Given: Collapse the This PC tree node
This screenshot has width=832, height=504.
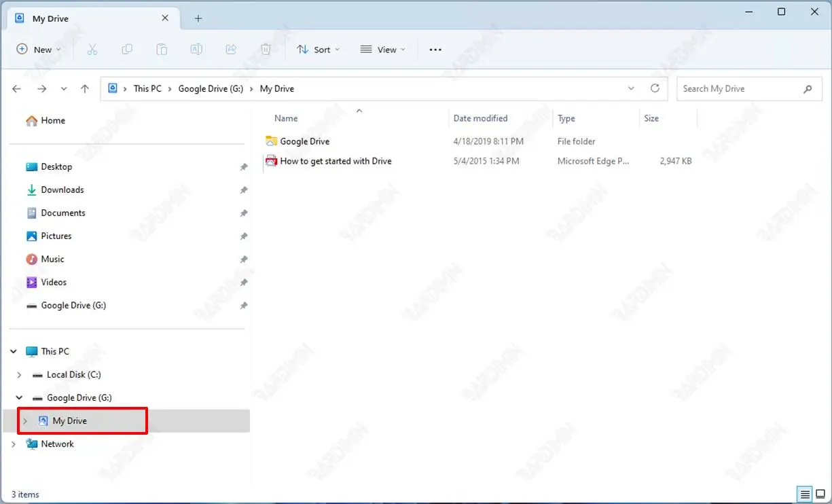Looking at the screenshot, I should [14, 352].
